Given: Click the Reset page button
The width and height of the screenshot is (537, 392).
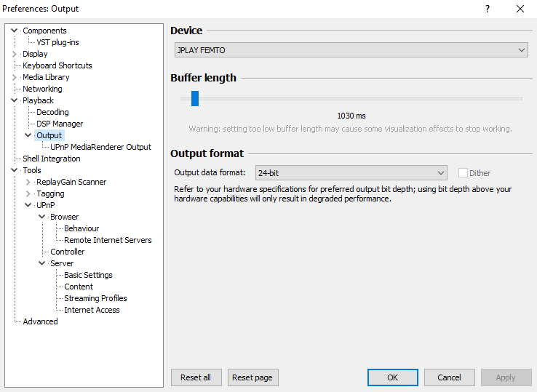Looking at the screenshot, I should 253,377.
